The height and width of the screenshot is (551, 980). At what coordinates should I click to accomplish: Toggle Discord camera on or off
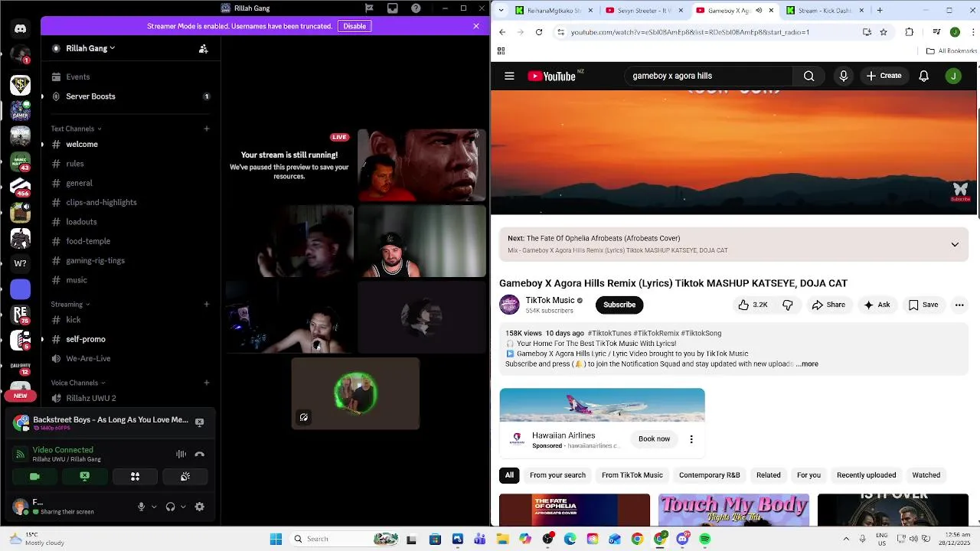[34, 476]
